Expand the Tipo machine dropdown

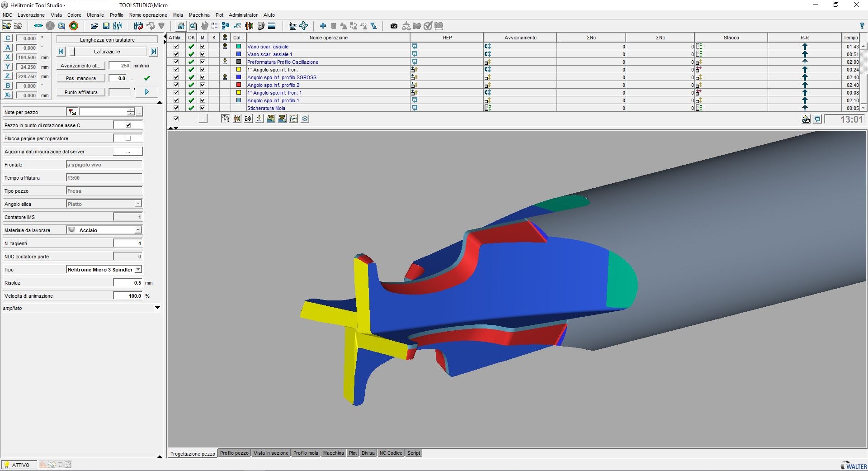tap(138, 270)
